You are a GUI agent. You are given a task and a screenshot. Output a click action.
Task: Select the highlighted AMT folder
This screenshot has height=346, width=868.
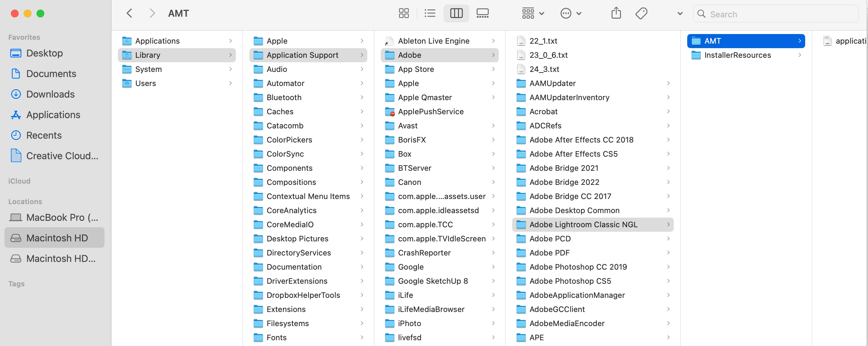tap(746, 41)
